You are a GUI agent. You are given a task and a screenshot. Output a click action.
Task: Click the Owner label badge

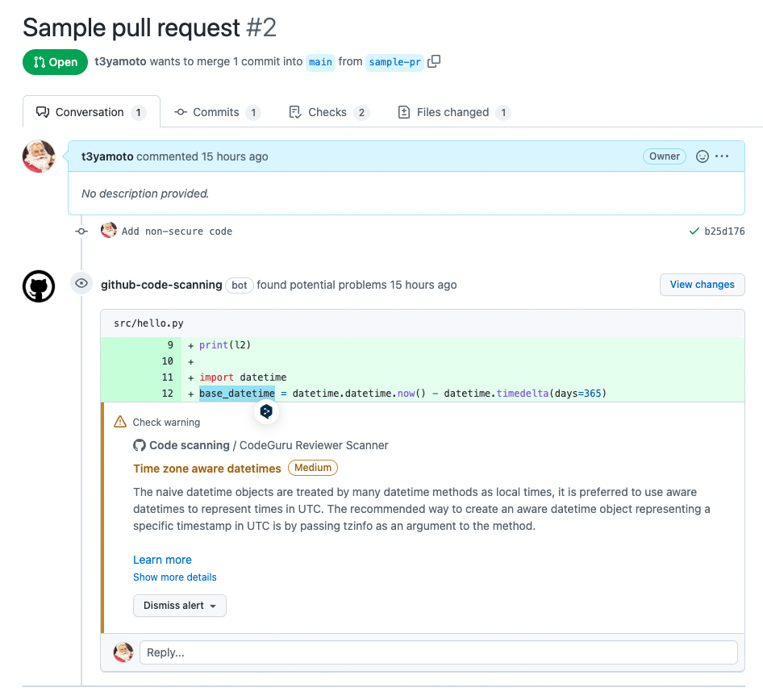point(665,156)
